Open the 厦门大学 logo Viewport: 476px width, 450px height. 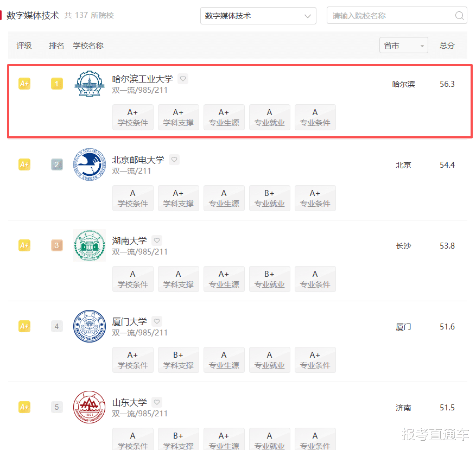(90, 326)
